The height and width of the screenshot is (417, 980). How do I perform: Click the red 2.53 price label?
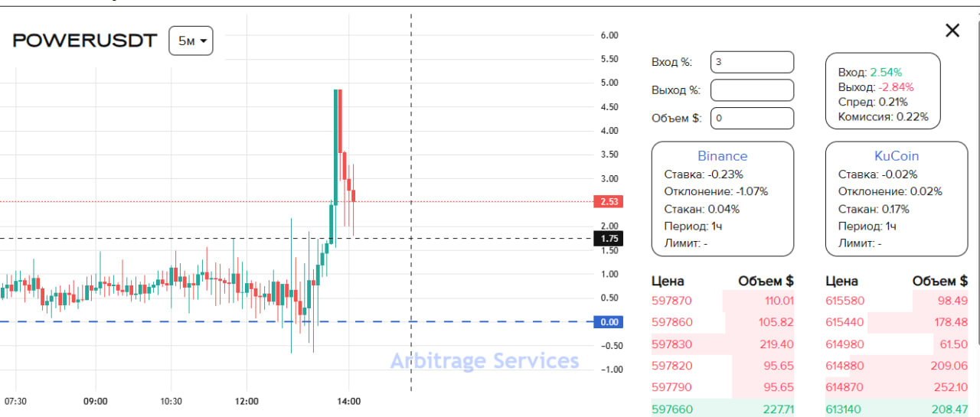(x=609, y=202)
